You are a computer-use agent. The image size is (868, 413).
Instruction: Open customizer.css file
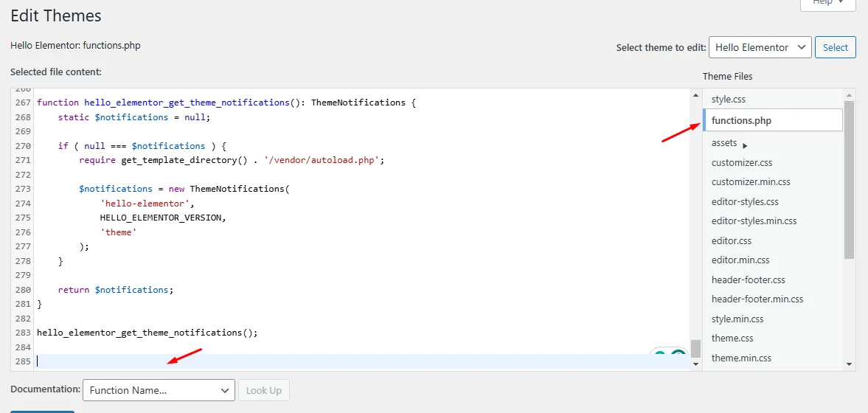click(742, 163)
